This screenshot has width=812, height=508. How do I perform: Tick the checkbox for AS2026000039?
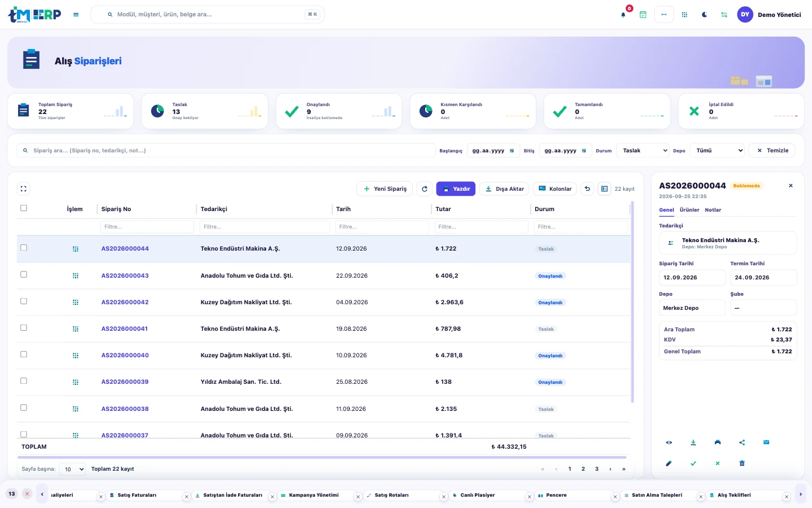tap(24, 381)
